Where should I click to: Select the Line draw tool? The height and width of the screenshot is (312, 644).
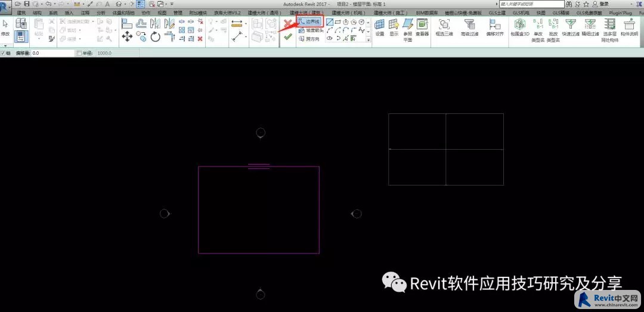(329, 22)
